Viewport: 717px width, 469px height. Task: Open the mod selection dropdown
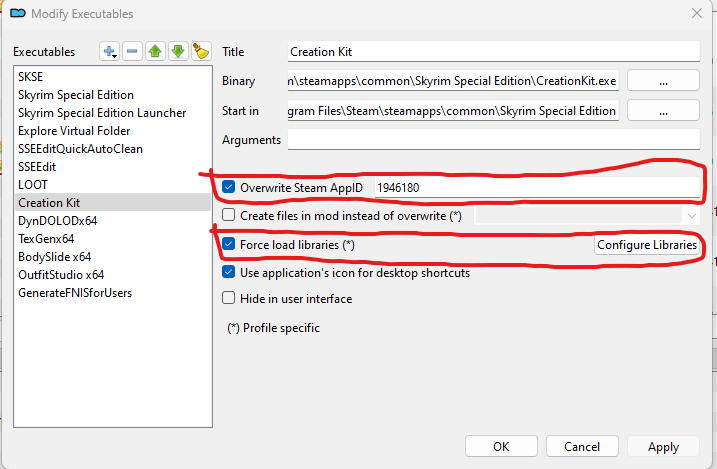[587, 214]
